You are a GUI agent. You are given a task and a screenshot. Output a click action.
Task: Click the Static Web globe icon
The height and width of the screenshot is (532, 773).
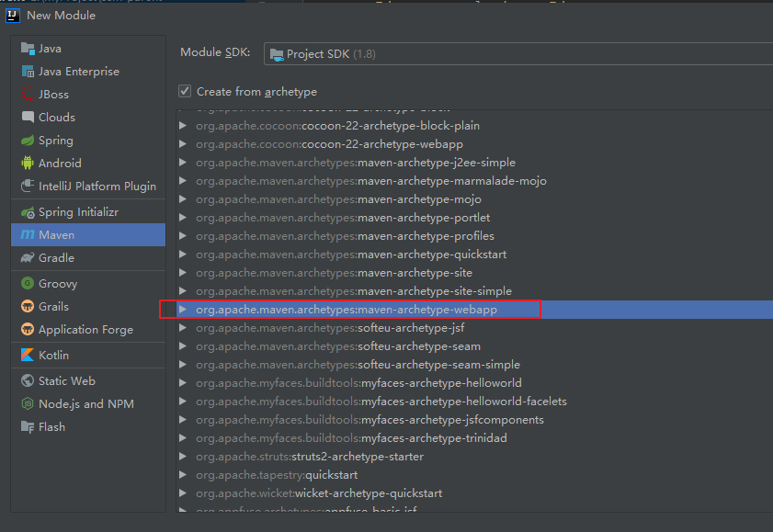click(28, 380)
